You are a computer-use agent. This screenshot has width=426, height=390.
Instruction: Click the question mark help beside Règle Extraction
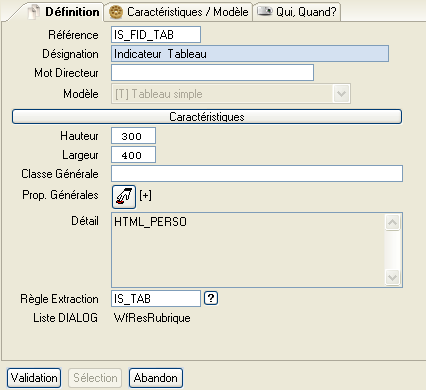(211, 298)
